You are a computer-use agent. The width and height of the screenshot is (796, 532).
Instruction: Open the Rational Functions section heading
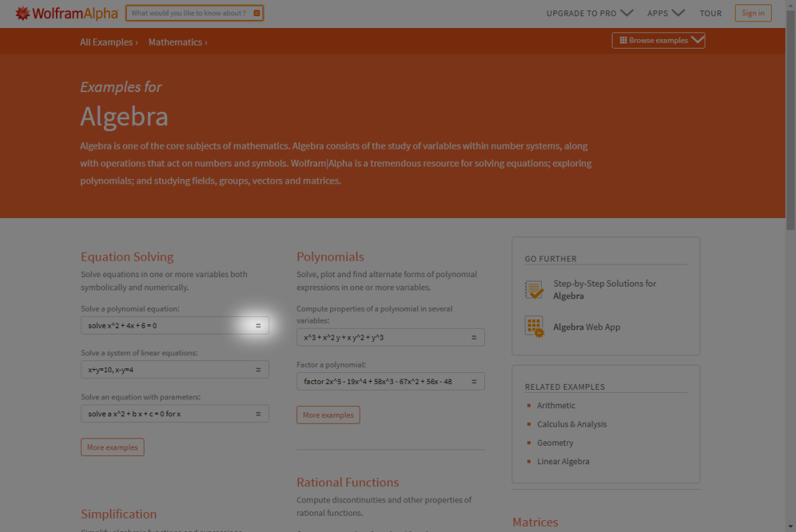pos(347,482)
